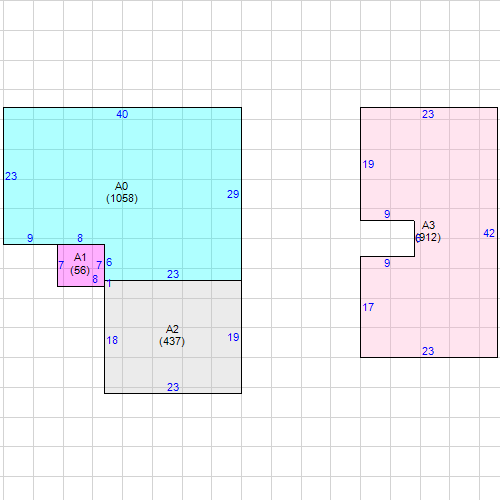This screenshot has width=500, height=500.
Task: Click the 9 dimension on A0's bottom edge
Action: 30,238
